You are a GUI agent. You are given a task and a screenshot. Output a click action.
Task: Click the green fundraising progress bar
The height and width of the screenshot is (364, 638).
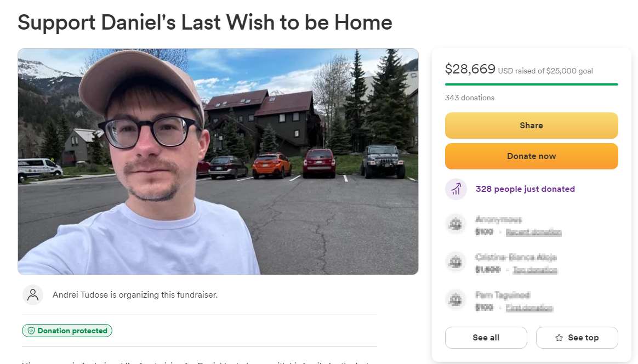coord(532,84)
